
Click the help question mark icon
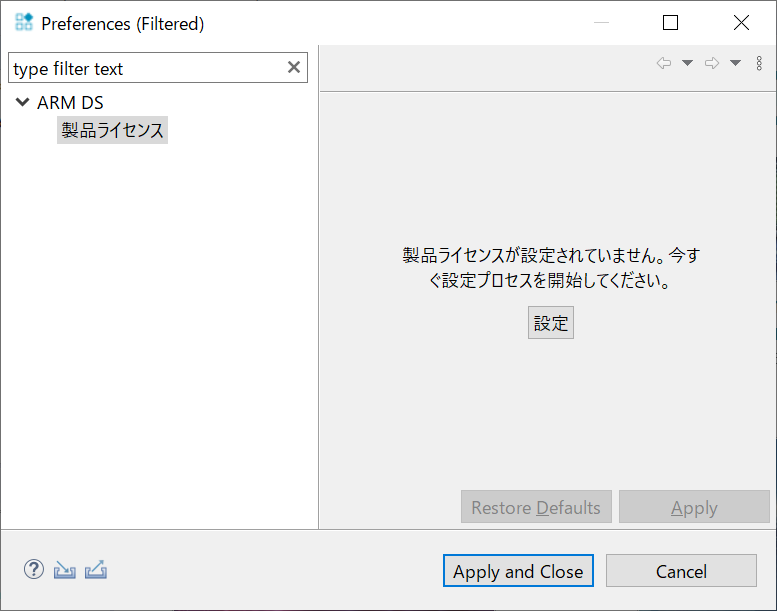click(34, 570)
